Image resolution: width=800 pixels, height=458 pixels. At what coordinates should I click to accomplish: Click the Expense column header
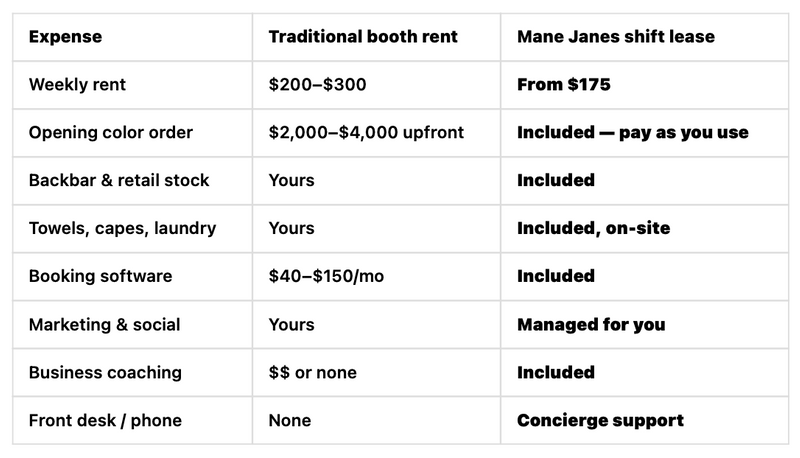coord(65,37)
